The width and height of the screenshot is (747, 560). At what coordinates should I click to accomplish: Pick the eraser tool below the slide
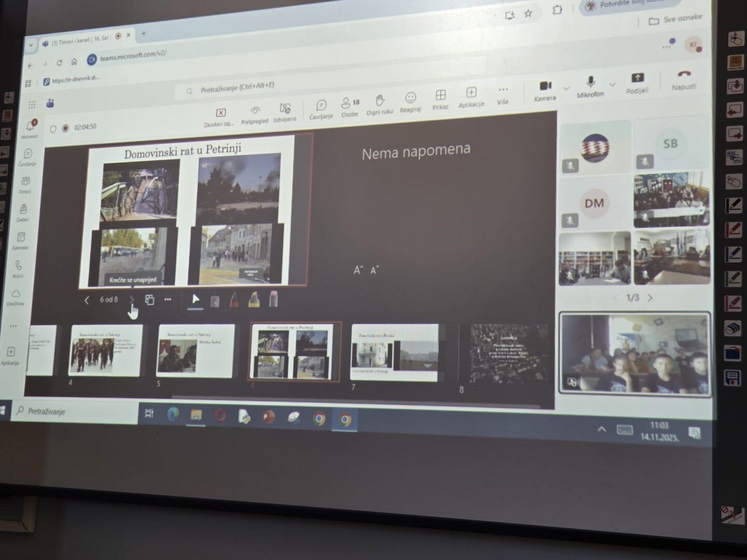[x=273, y=299]
